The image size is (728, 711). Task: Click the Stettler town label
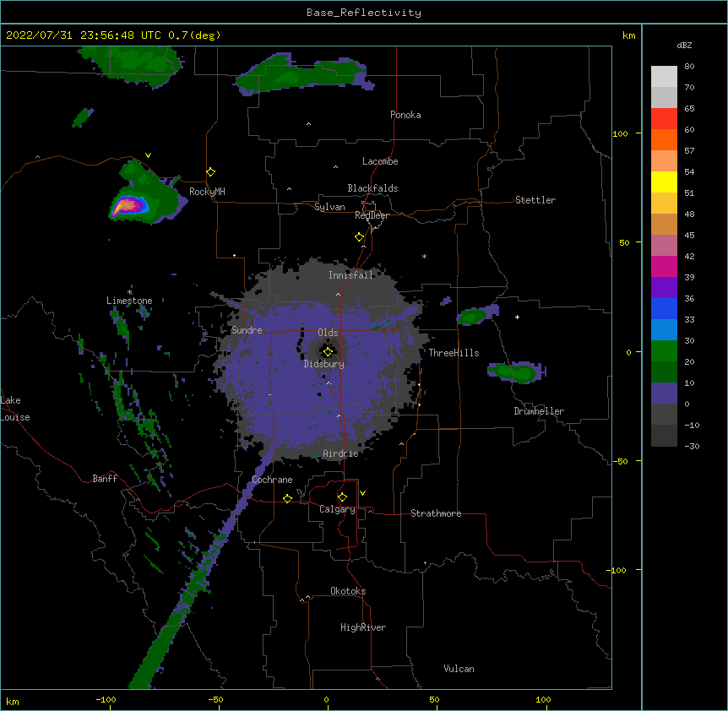535,200
